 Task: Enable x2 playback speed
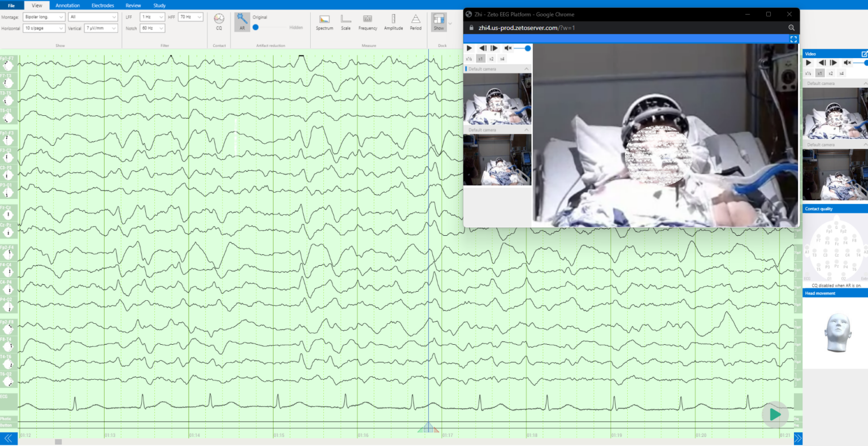[x=491, y=58]
